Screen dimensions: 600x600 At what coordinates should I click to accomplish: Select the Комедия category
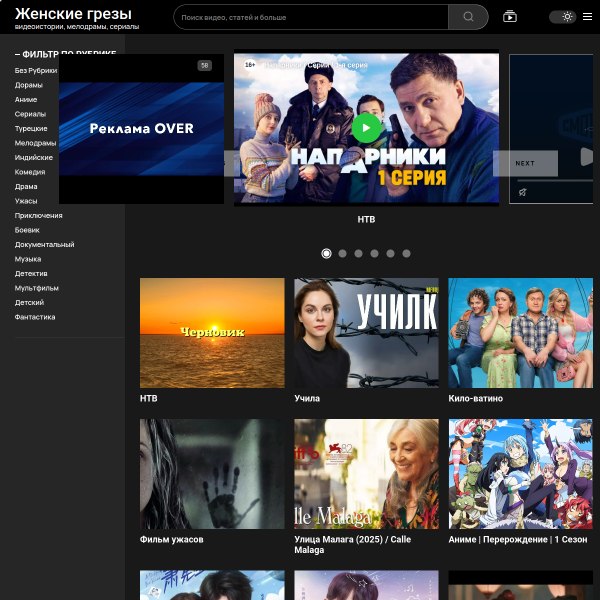(x=30, y=172)
